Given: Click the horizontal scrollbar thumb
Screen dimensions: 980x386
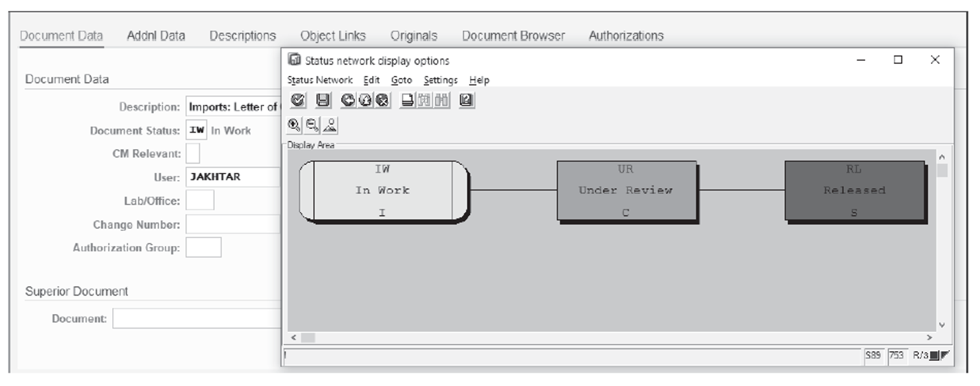Looking at the screenshot, I should tap(308, 337).
